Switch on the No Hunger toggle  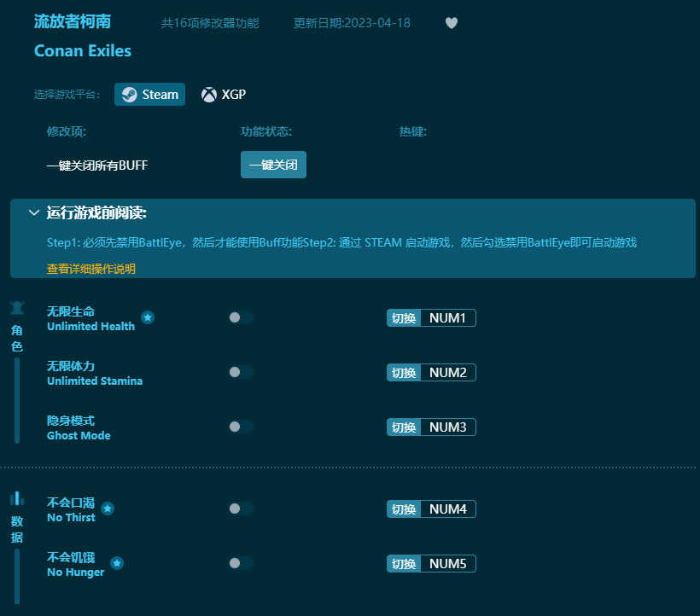click(241, 563)
